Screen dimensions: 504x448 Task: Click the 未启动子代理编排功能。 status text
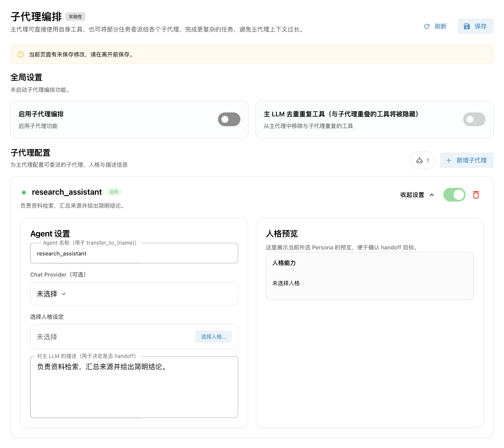[x=40, y=90]
